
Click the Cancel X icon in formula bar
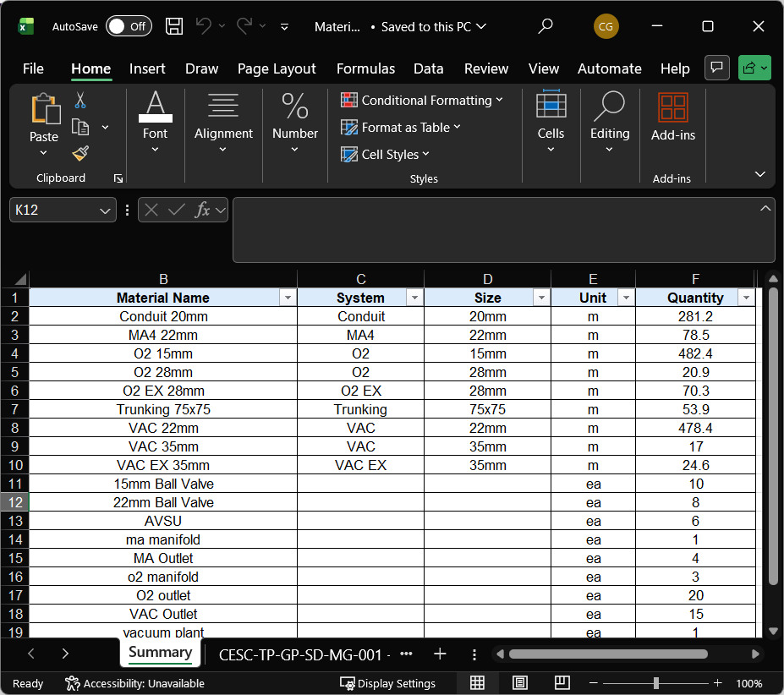pyautogui.click(x=151, y=210)
